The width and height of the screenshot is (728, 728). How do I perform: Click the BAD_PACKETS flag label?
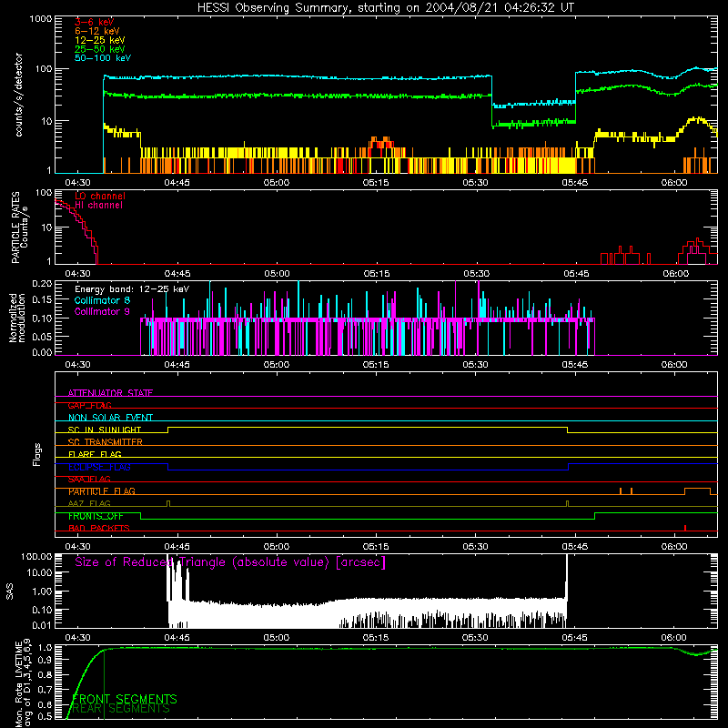(x=99, y=529)
